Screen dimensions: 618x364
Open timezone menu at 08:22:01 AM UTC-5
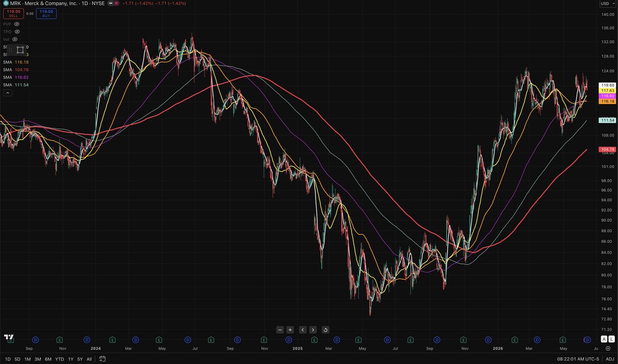[x=579, y=358]
